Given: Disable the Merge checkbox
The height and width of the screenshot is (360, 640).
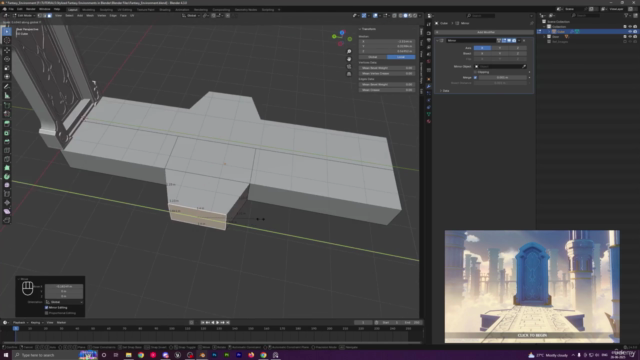Looking at the screenshot, I should point(476,77).
